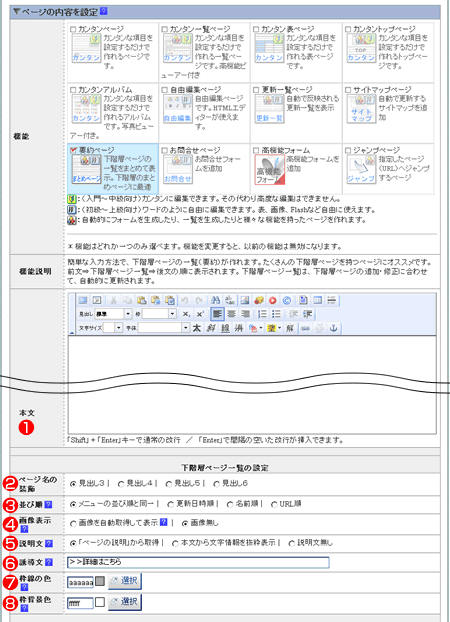Apply subscript with the x₂ icon
The height and width of the screenshot is (622, 450).
[x=186, y=314]
